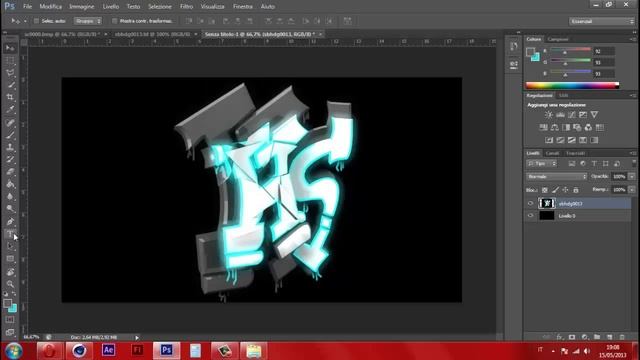Toggle lock image pixels (brush)

pos(555,190)
